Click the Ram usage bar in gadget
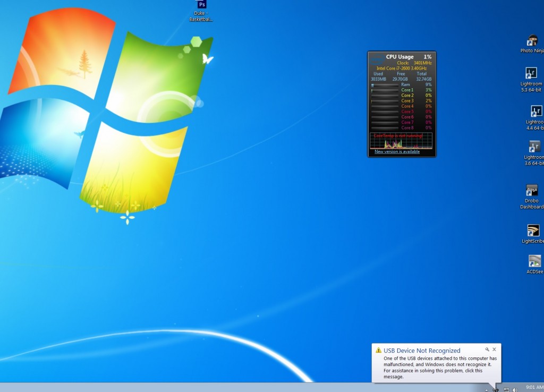Image resolution: width=544 pixels, height=392 pixels. (x=385, y=84)
